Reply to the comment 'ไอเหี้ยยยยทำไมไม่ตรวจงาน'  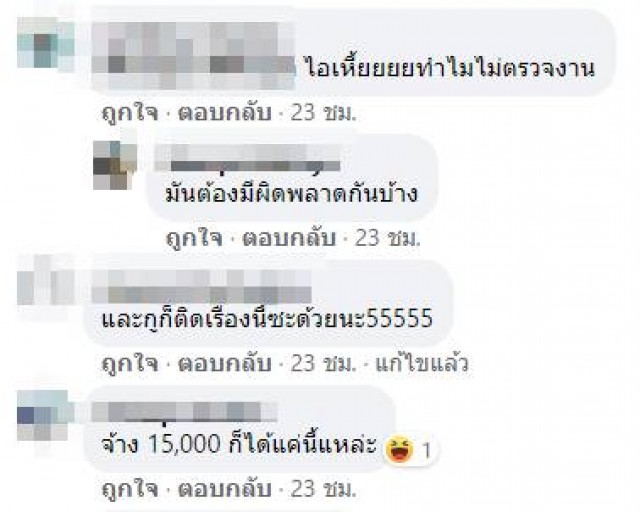point(224,112)
